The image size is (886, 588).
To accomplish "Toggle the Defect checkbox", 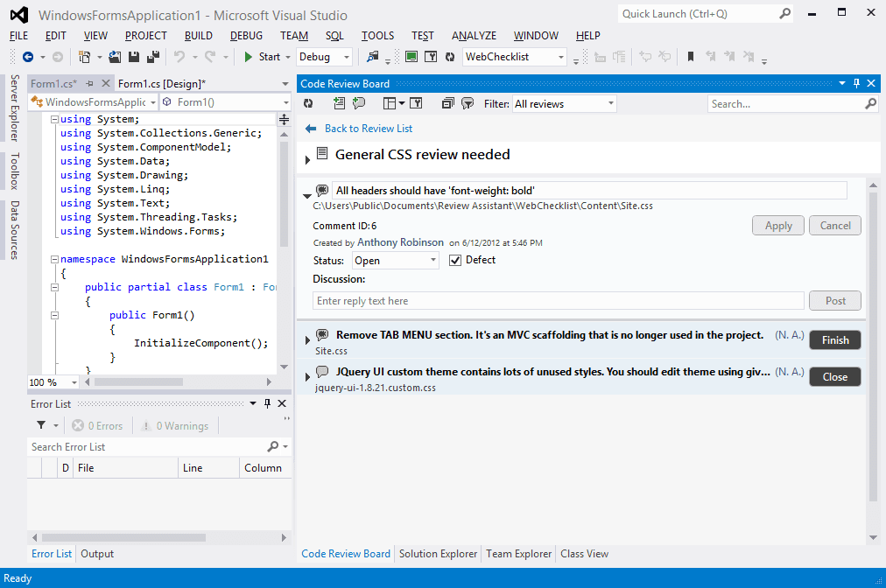I will tap(455, 261).
